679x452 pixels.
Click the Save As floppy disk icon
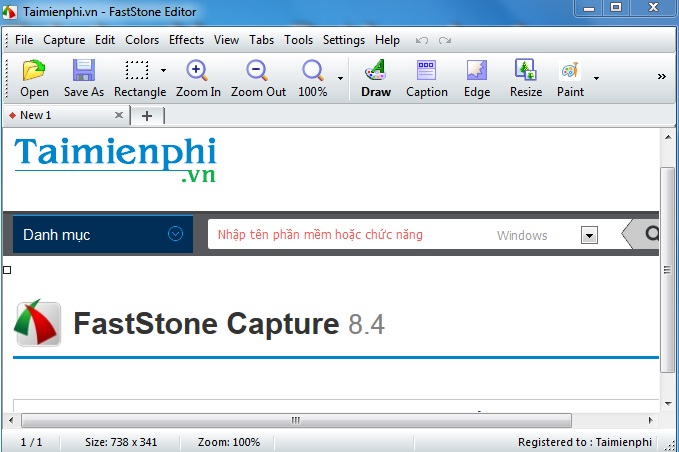(84, 78)
